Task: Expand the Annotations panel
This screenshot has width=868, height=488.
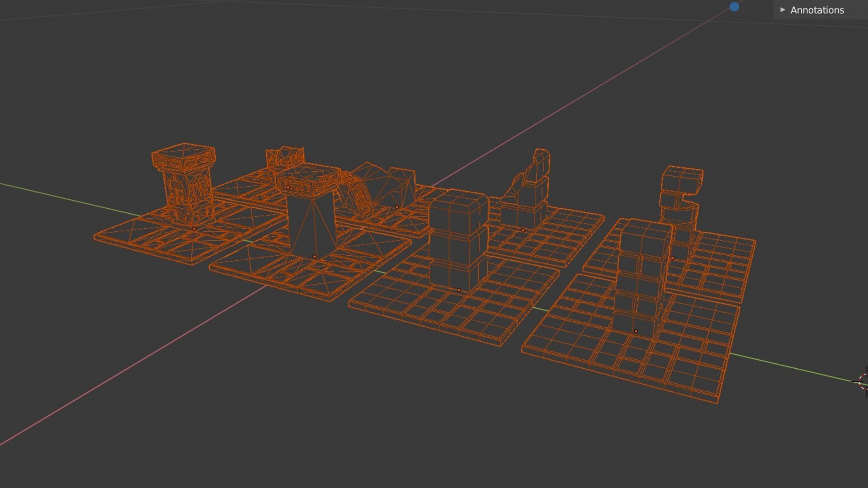Action: 812,10
